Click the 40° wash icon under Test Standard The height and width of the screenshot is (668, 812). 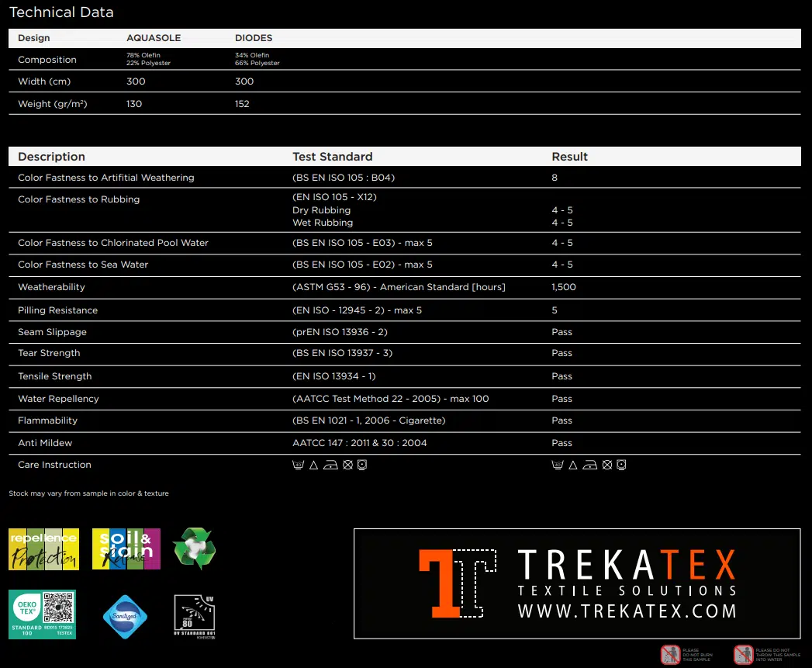(298, 465)
